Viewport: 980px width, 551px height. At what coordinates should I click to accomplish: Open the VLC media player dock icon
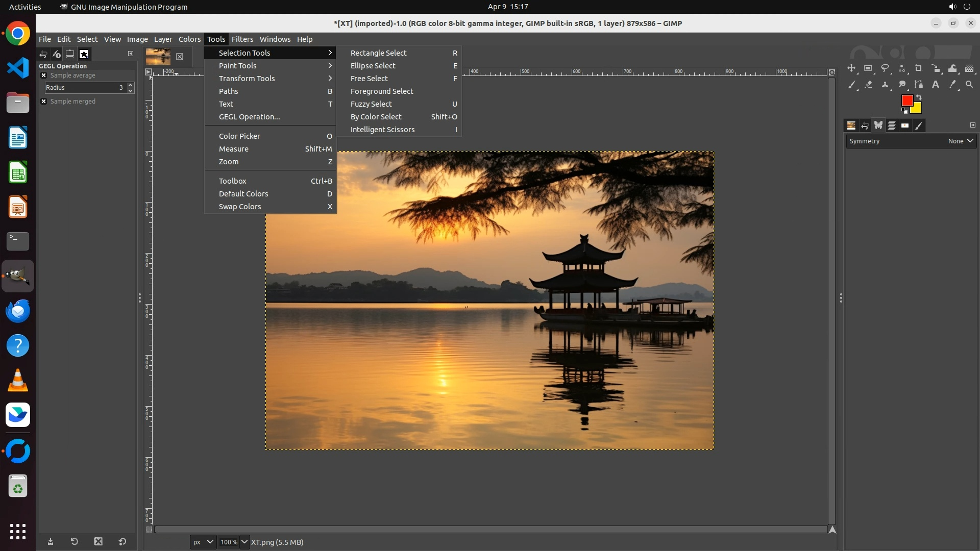tap(18, 381)
